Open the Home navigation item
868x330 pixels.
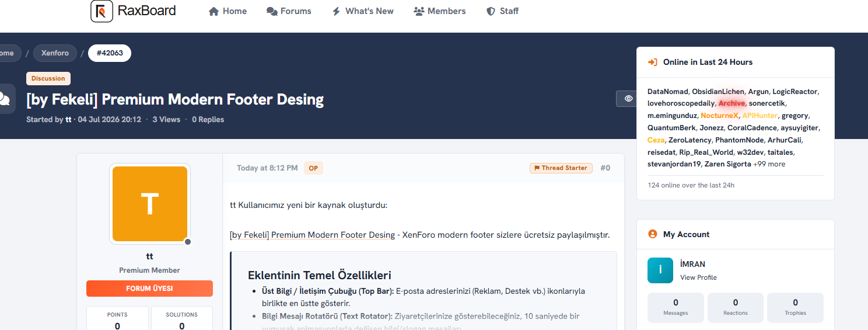pyautogui.click(x=228, y=11)
